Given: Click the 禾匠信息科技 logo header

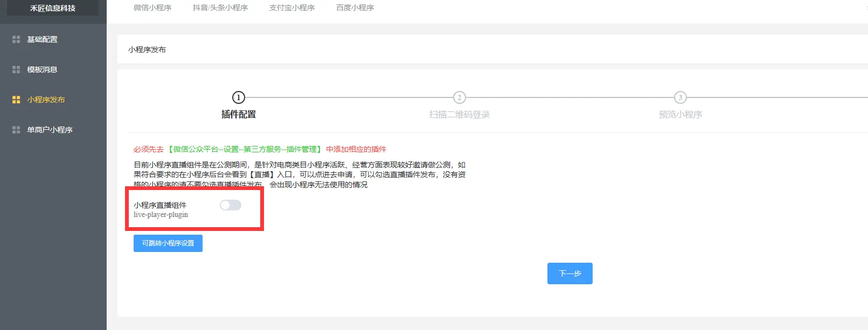Looking at the screenshot, I should pyautogui.click(x=53, y=8).
